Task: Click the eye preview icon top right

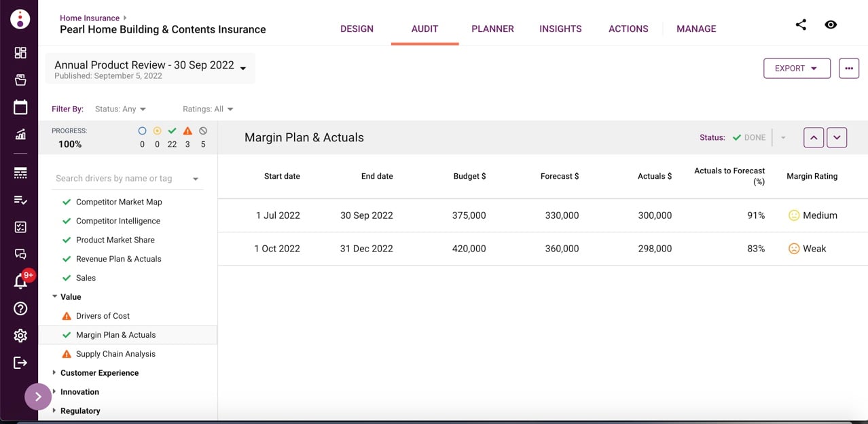Action: [x=831, y=24]
